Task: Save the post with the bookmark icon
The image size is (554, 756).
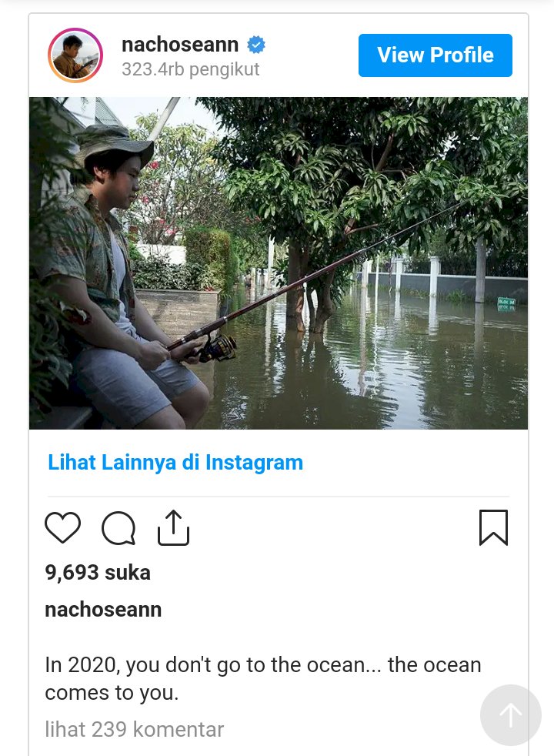Action: click(493, 528)
